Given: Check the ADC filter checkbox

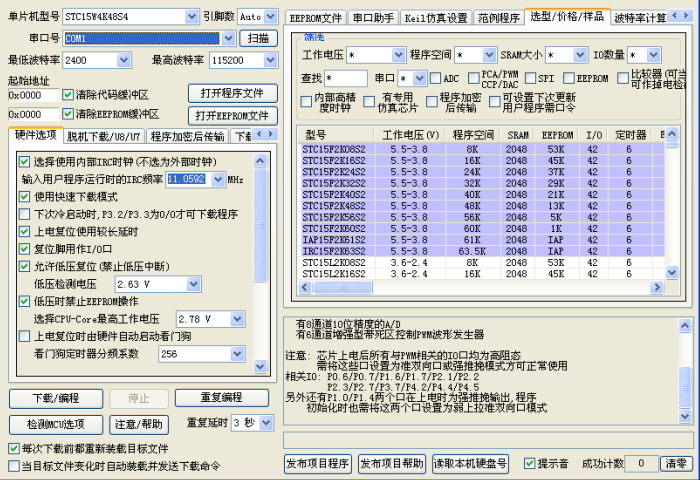Looking at the screenshot, I should click(x=435, y=78).
